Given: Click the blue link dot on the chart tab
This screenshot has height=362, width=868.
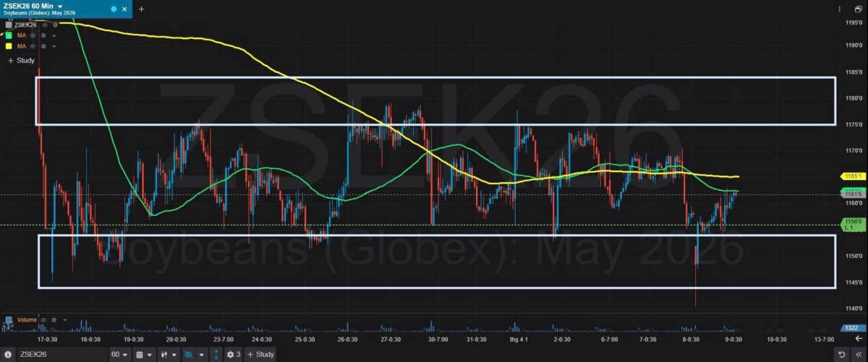Looking at the screenshot, I should [114, 9].
